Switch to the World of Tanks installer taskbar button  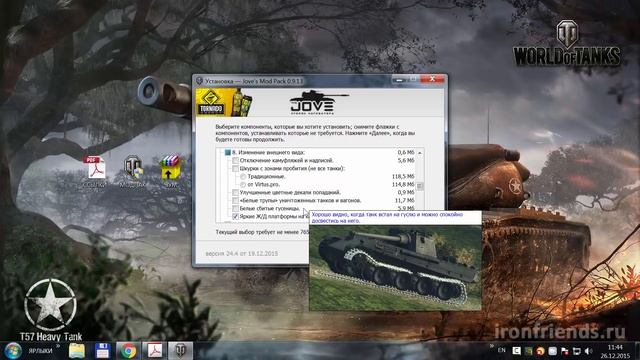point(180,351)
